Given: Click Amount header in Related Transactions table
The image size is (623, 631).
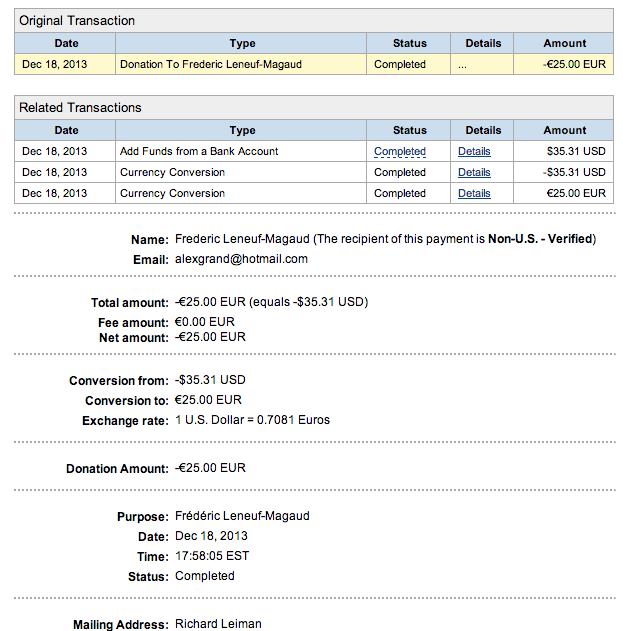Looking at the screenshot, I should click(564, 131).
